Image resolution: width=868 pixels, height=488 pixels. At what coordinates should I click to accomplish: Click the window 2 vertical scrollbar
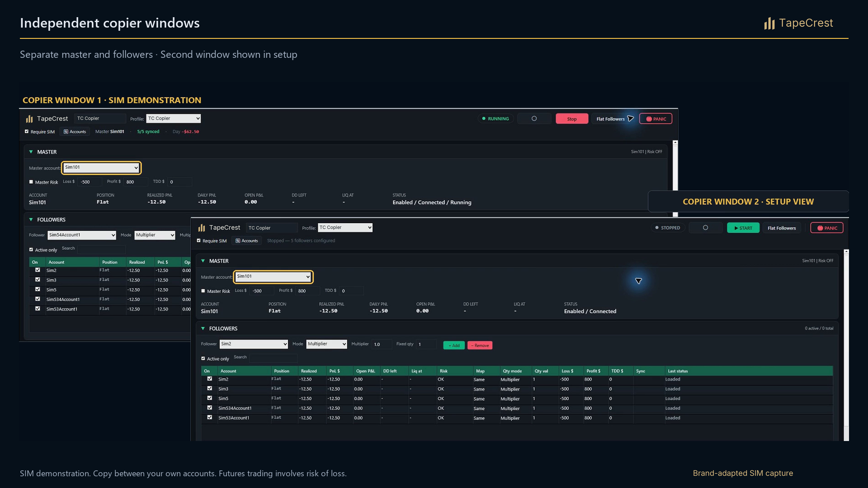[x=846, y=345]
